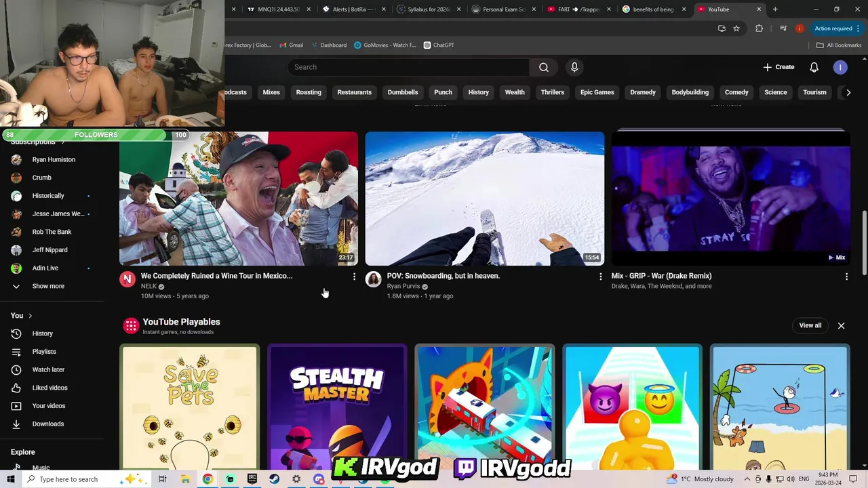Open the Epic Games taskbar icon
This screenshot has width=868, height=488.
point(252,479)
